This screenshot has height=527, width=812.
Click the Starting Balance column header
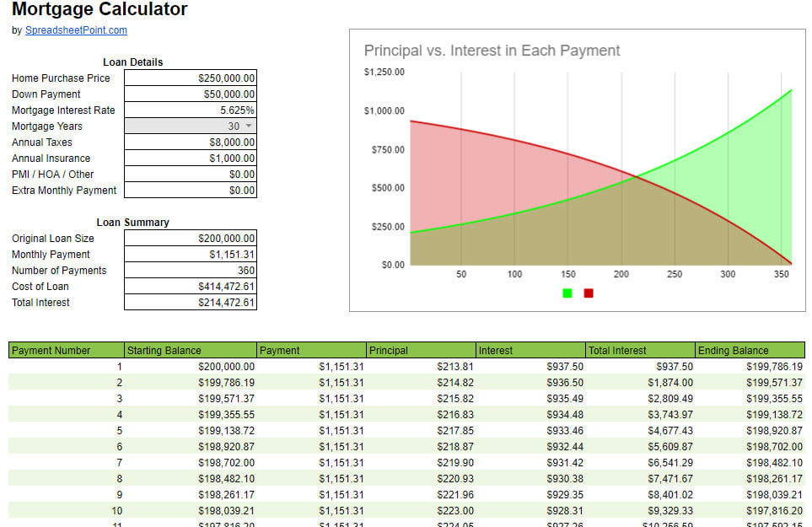pyautogui.click(x=191, y=350)
